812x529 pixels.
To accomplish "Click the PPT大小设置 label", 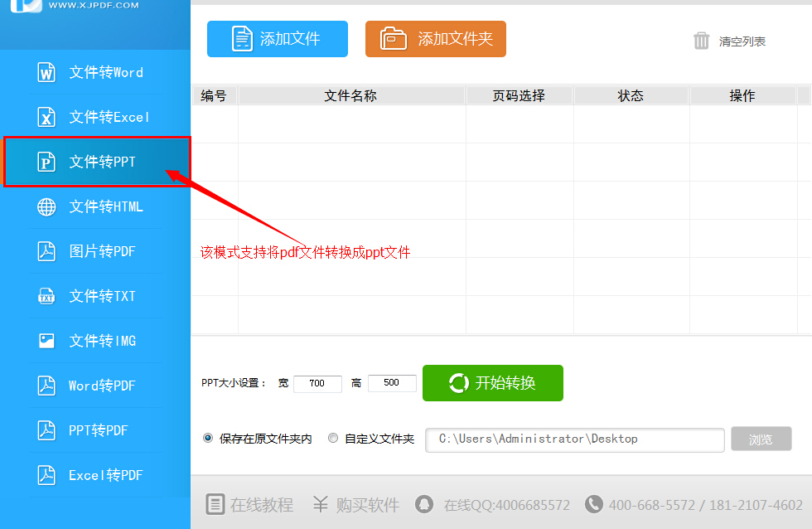I will [233, 383].
